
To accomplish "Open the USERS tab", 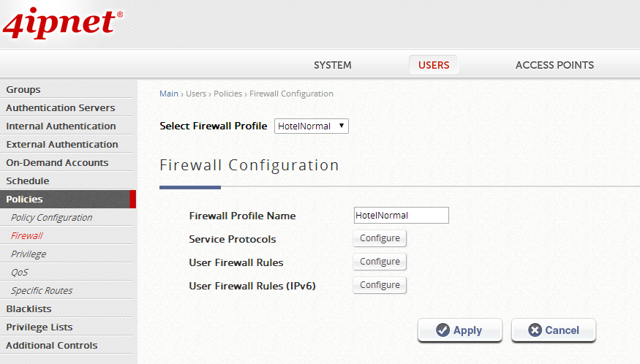I will pos(434,65).
